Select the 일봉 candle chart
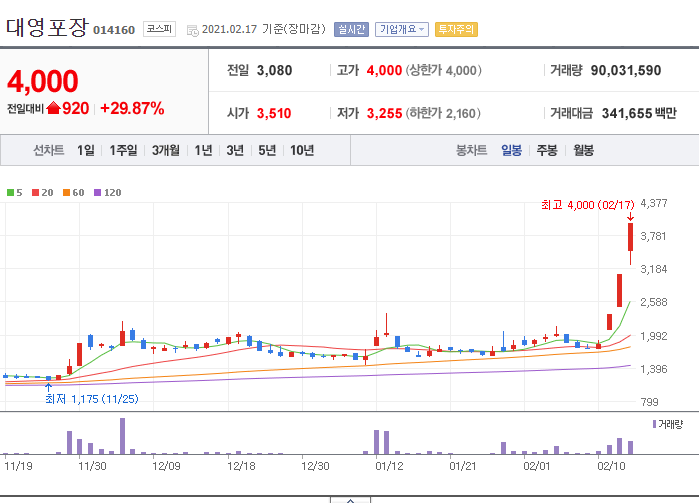699x503 pixels. (x=511, y=150)
